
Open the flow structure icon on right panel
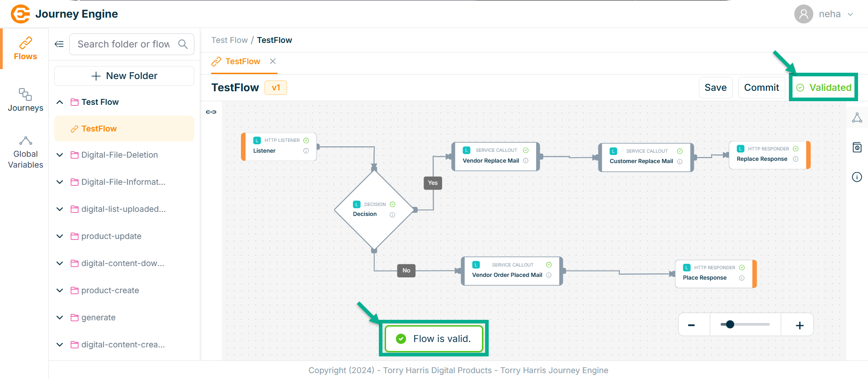(x=857, y=118)
